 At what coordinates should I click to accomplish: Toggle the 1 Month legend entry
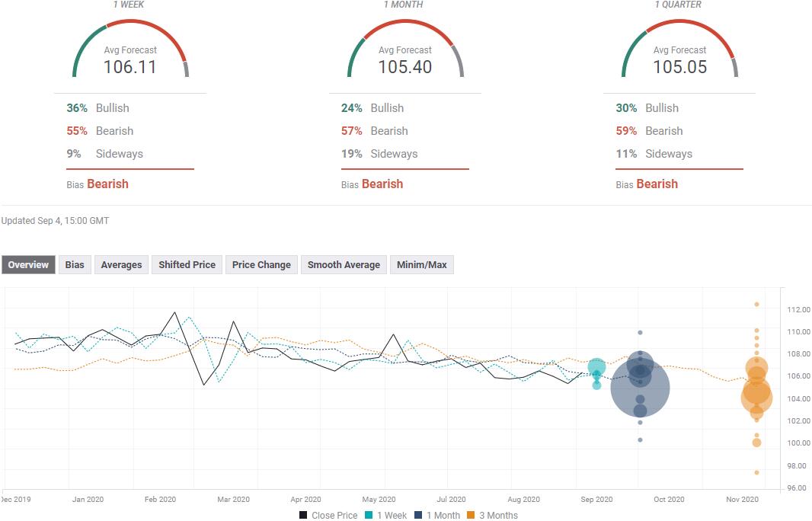coord(437,516)
